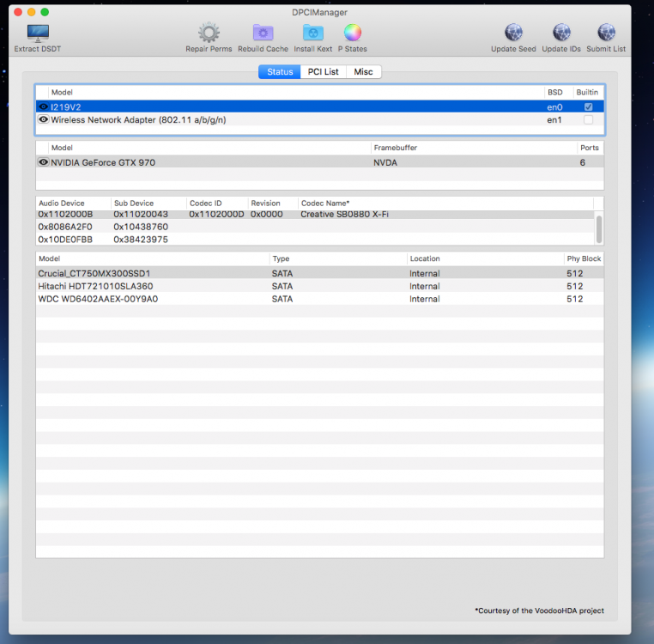Click the Framebuffer column header

click(474, 148)
